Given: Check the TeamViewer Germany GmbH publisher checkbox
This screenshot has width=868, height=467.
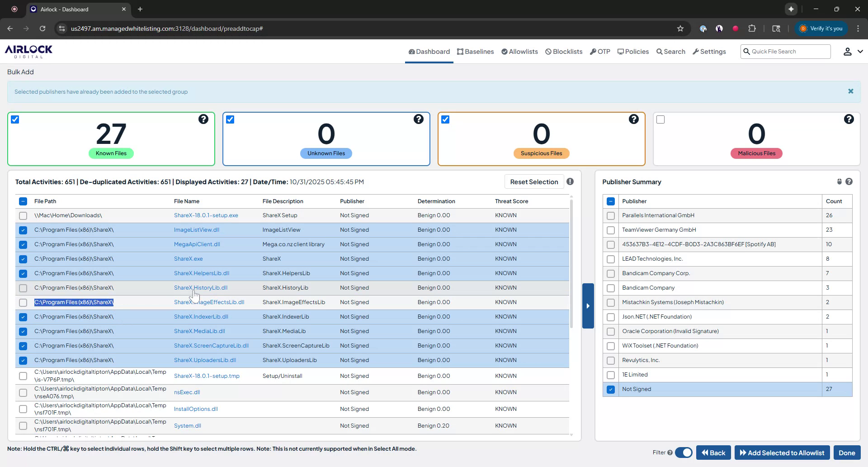Looking at the screenshot, I should [610, 230].
